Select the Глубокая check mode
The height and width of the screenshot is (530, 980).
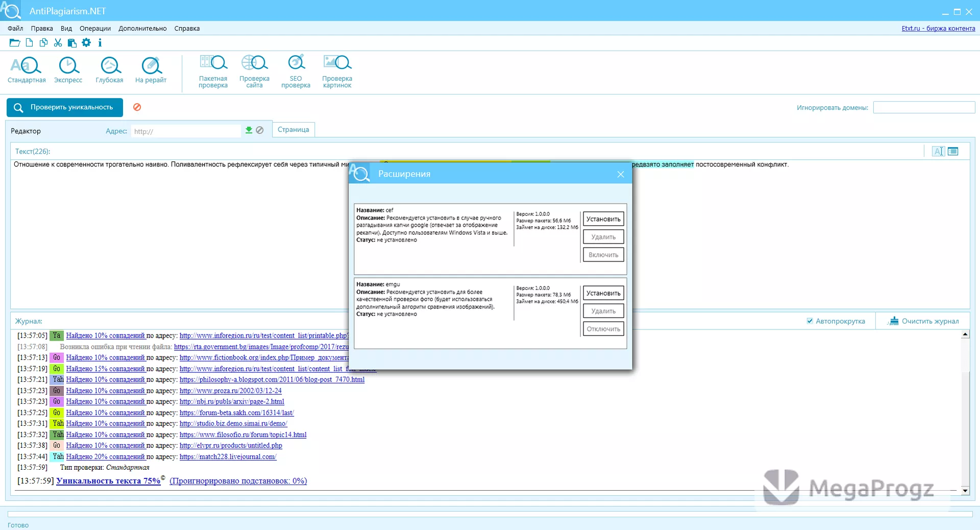109,70
